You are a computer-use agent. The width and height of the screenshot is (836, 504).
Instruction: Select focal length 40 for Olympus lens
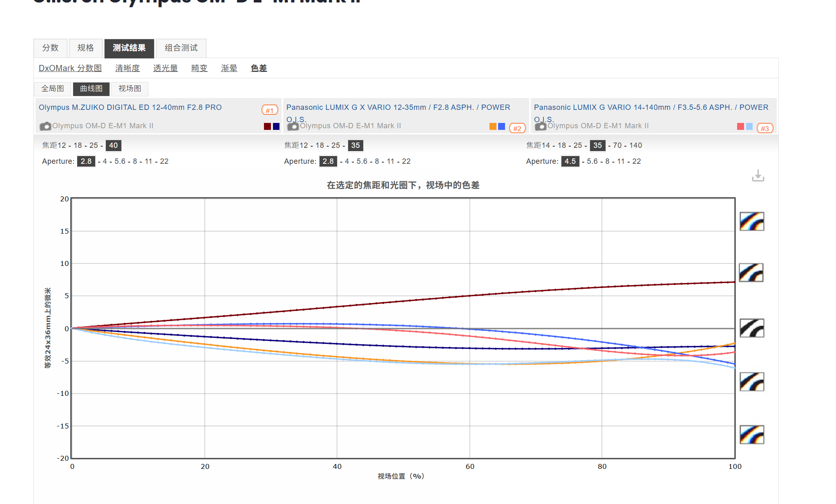[x=114, y=145]
